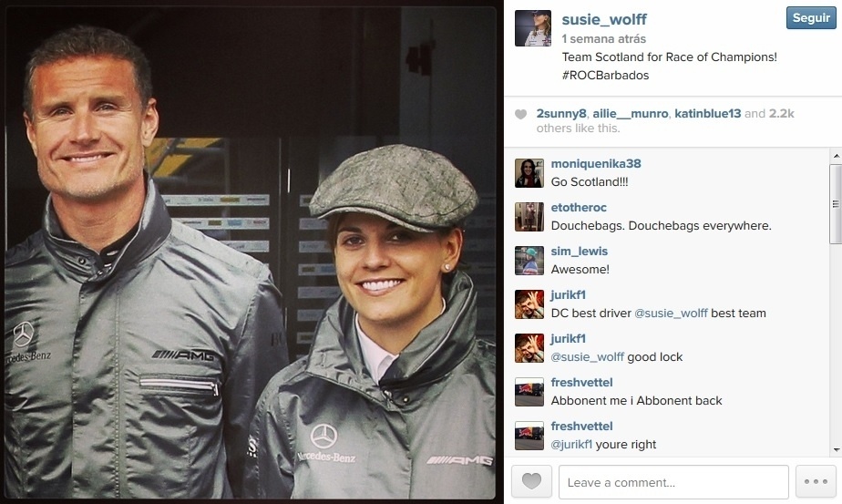
Task: Open susie_wolff profile avatar thumbnail
Action: pos(533,28)
